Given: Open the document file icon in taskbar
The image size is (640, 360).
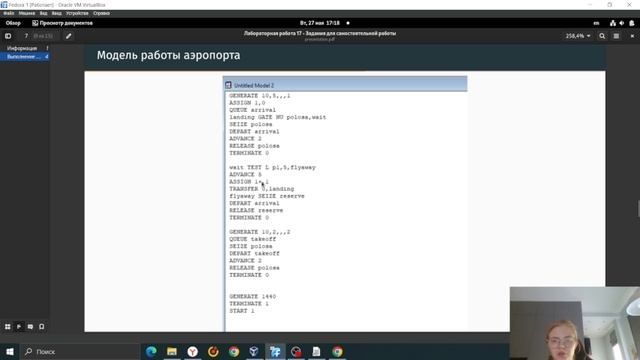Looking at the screenshot, I should (x=316, y=351).
